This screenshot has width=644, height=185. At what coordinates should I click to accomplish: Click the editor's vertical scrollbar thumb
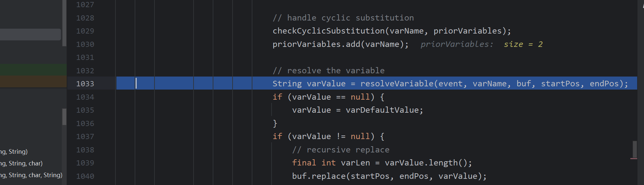tap(634, 149)
